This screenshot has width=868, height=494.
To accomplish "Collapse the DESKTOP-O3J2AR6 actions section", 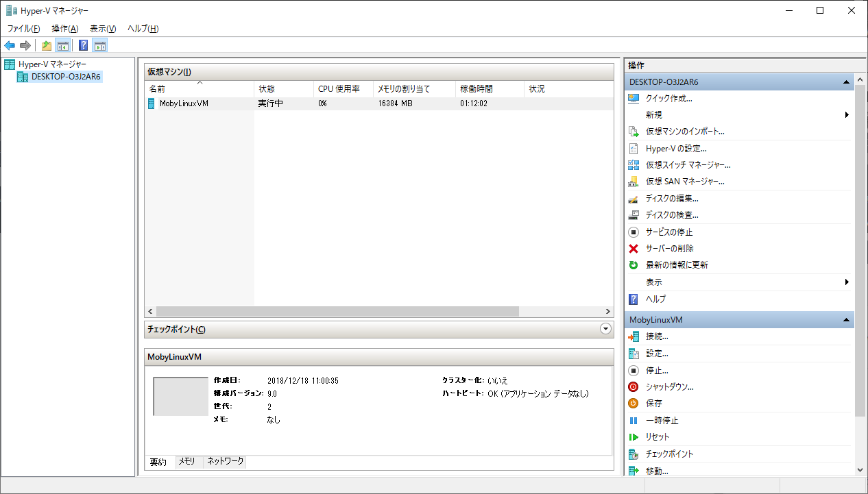I will tap(847, 82).
